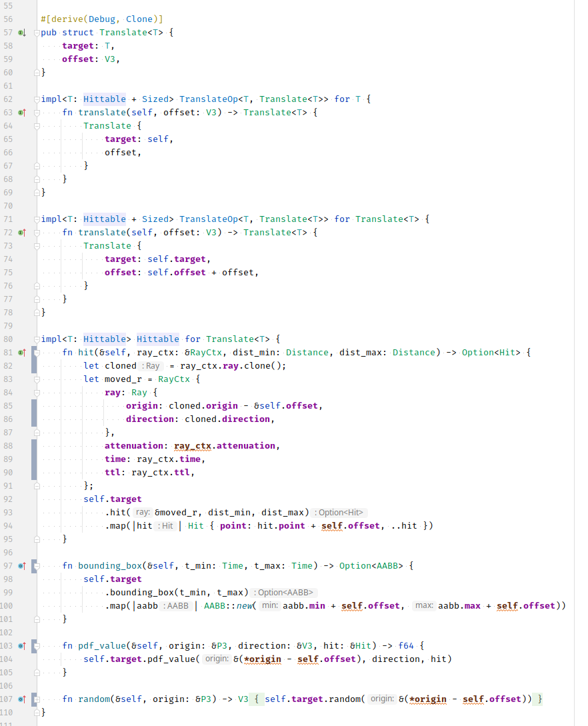The width and height of the screenshot is (588, 726).
Task: Click AABB::new call on line 100
Action: (229, 606)
